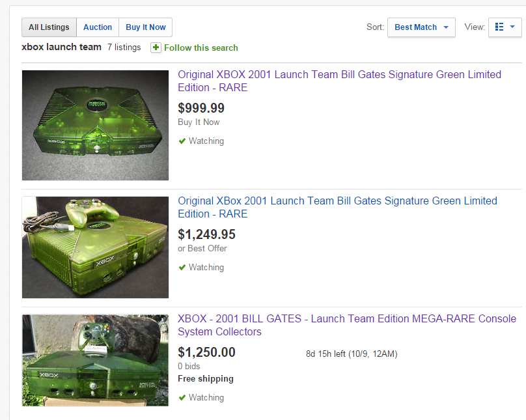This screenshot has width=526, height=420.
Task: Click the green checkmark on the $1,250.00 listing
Action: click(x=182, y=397)
